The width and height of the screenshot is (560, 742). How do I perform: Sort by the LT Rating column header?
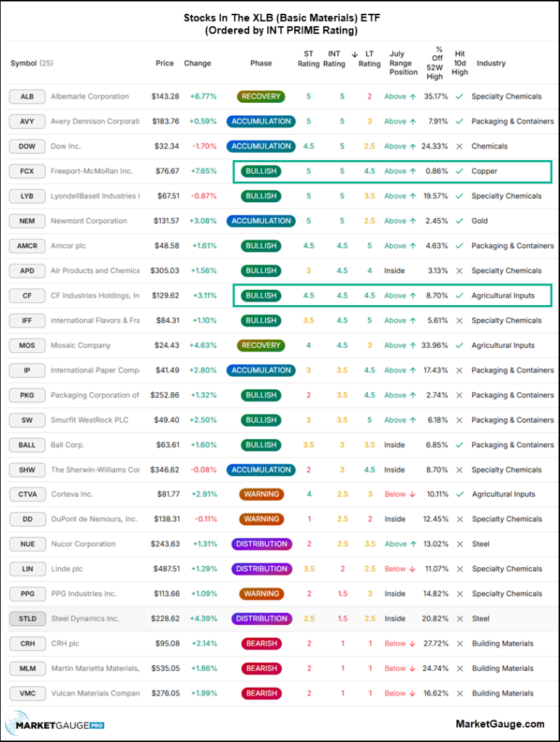pyautogui.click(x=369, y=59)
